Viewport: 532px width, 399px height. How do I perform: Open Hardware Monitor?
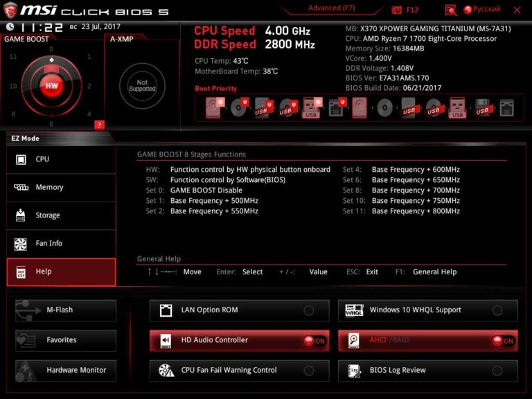pyautogui.click(x=66, y=371)
